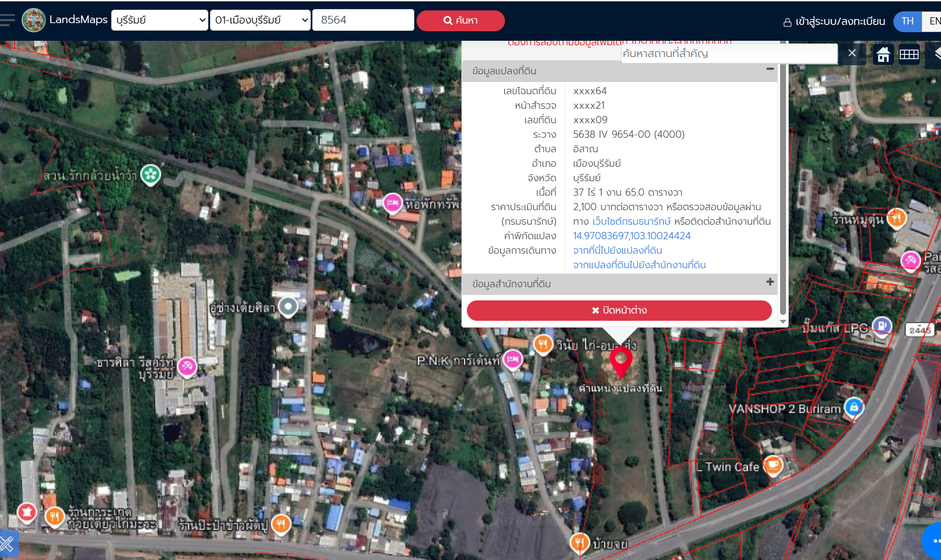Image resolution: width=941 pixels, height=560 pixels.
Task: Click the red ค้นหา search button
Action: pos(460,20)
